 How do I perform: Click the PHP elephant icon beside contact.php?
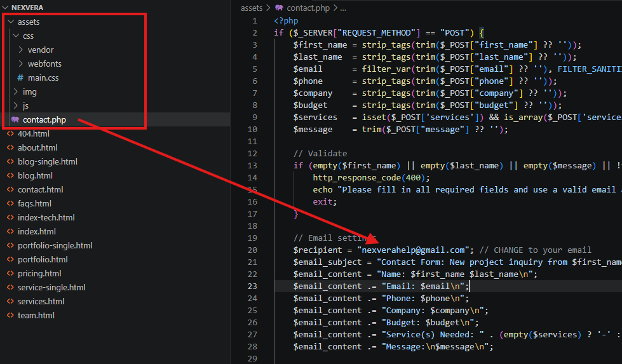coord(15,119)
